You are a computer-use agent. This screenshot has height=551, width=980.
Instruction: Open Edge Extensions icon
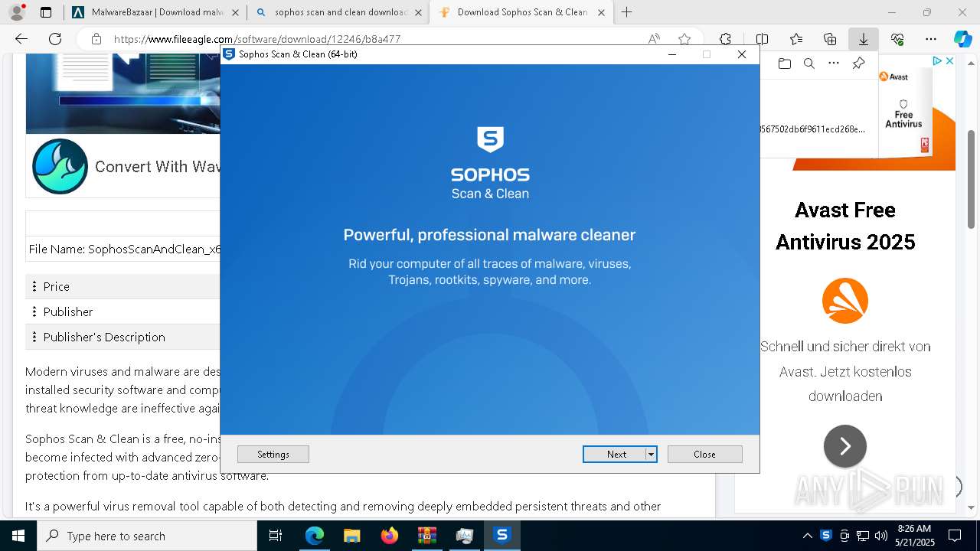725,39
